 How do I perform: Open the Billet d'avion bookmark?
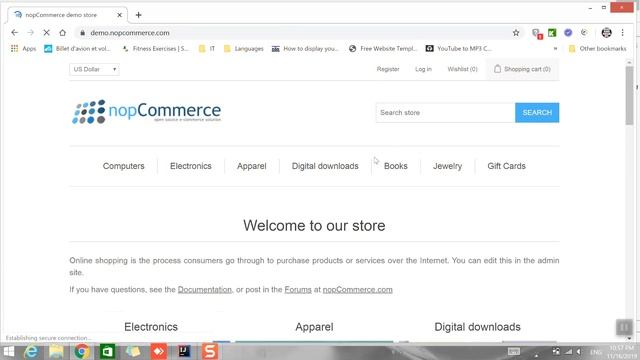pyautogui.click(x=77, y=49)
